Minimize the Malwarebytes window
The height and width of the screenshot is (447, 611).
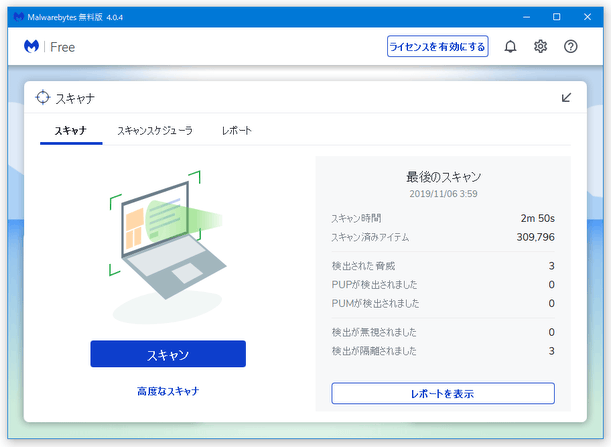(526, 17)
